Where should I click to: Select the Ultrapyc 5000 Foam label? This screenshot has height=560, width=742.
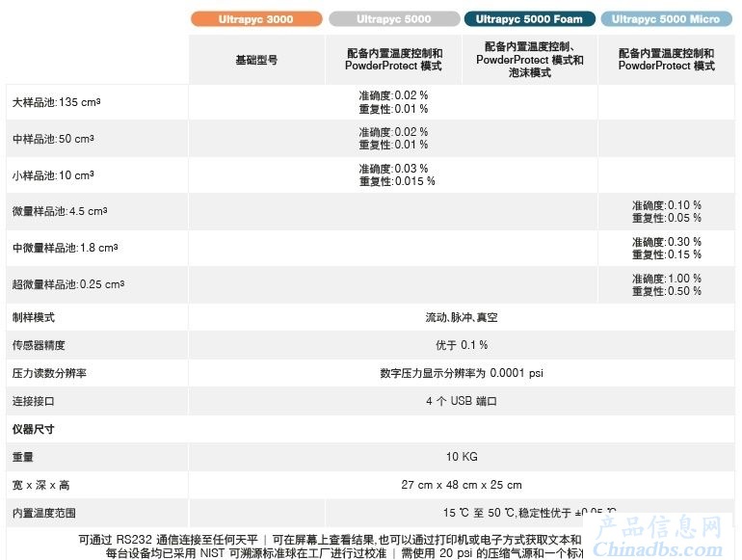pos(530,19)
